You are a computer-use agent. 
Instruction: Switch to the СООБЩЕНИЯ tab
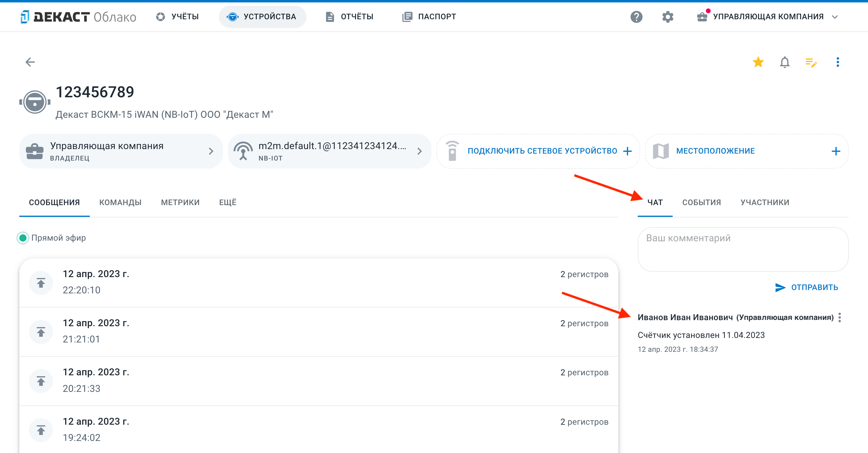pyautogui.click(x=54, y=202)
